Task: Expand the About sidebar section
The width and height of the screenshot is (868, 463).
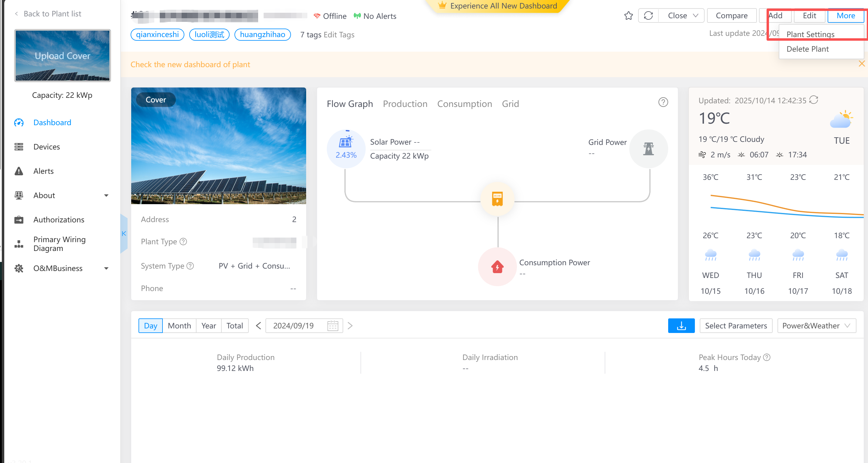Action: 106,195
